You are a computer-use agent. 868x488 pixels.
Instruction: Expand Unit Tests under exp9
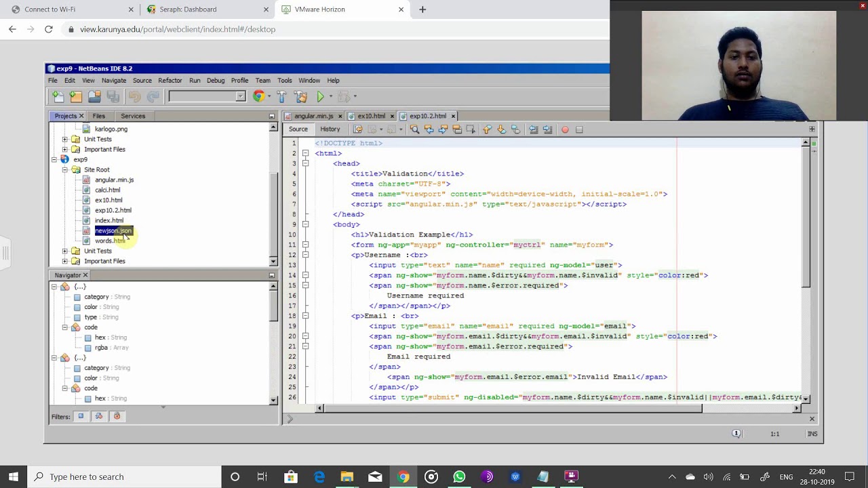pos(65,251)
